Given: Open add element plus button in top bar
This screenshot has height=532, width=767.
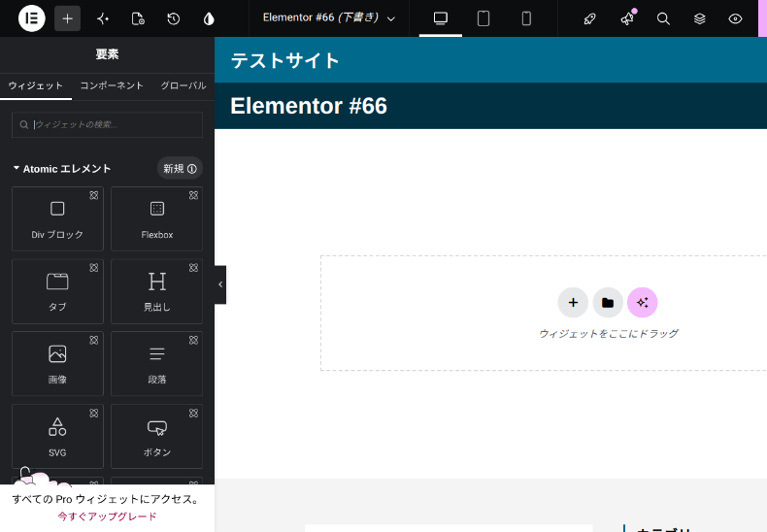Looking at the screenshot, I should [x=68, y=18].
